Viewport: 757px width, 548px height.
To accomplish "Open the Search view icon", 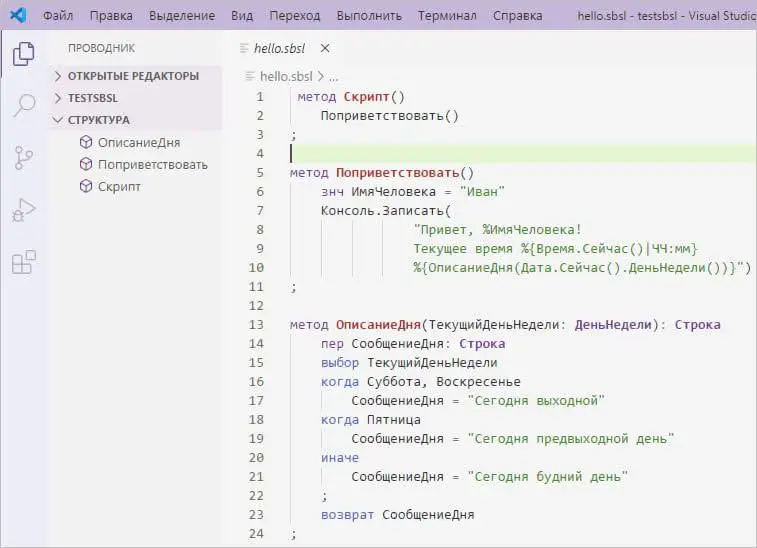I will pos(23,105).
